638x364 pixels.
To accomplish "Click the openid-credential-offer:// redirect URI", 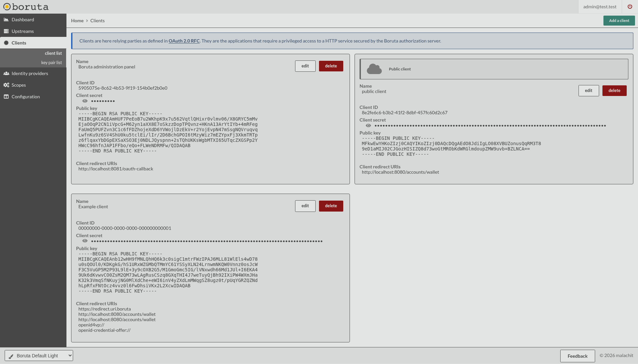I will pyautogui.click(x=104, y=330).
